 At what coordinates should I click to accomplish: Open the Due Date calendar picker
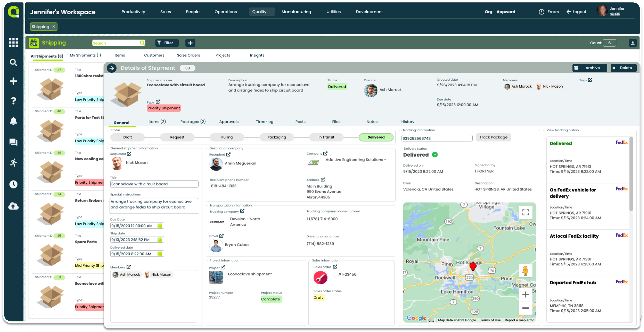point(160,226)
